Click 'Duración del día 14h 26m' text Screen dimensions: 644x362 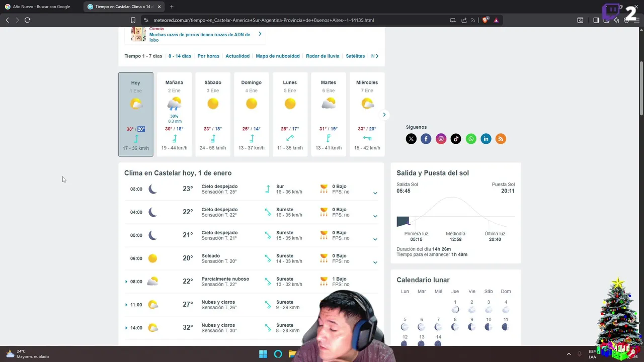point(424,249)
